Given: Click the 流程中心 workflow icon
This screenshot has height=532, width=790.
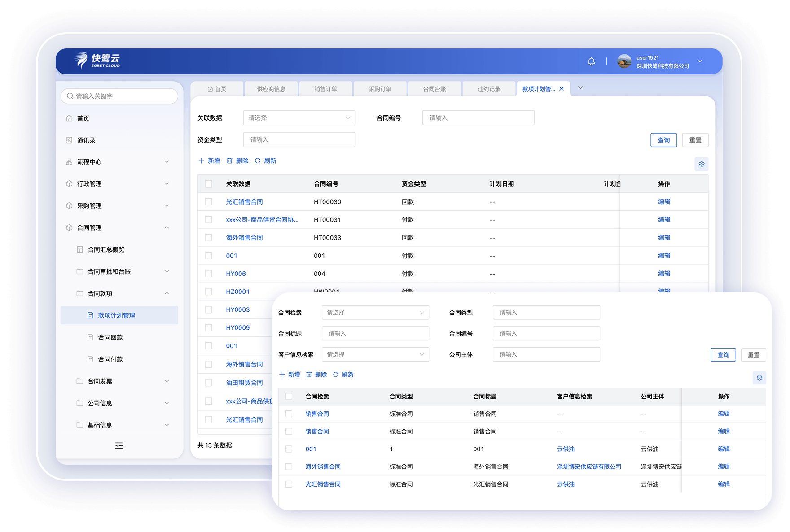Looking at the screenshot, I should (x=69, y=162).
